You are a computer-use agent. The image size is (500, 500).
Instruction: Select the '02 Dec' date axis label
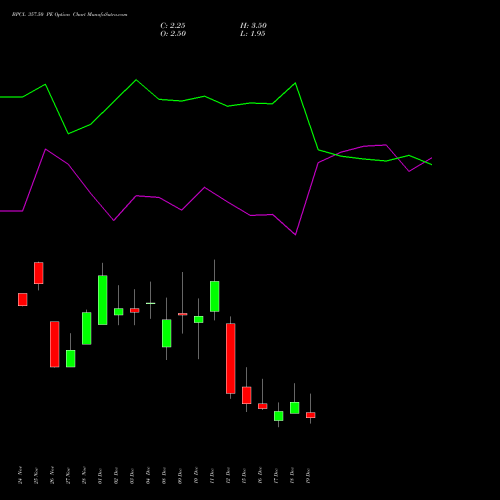(x=116, y=475)
